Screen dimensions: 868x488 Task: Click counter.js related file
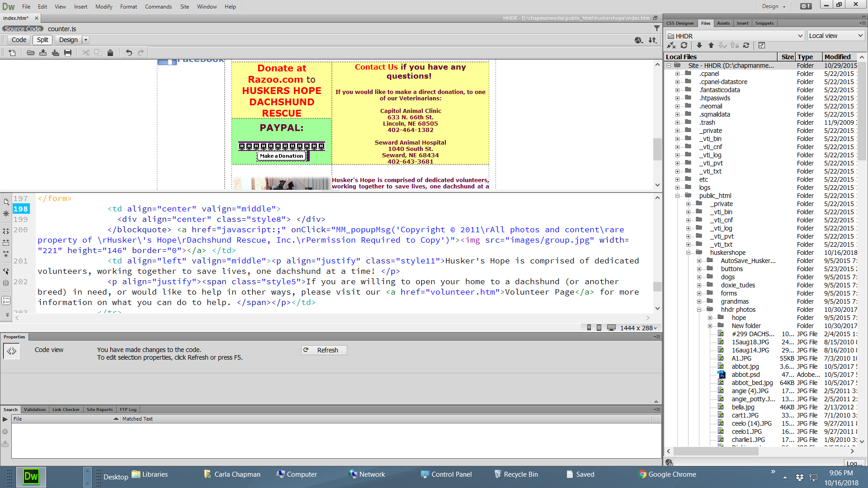point(62,28)
